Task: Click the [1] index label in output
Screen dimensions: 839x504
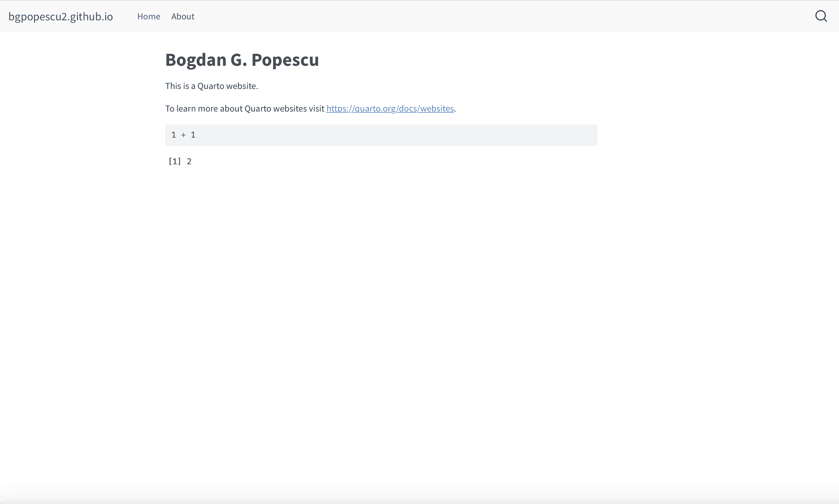Action: tap(175, 161)
